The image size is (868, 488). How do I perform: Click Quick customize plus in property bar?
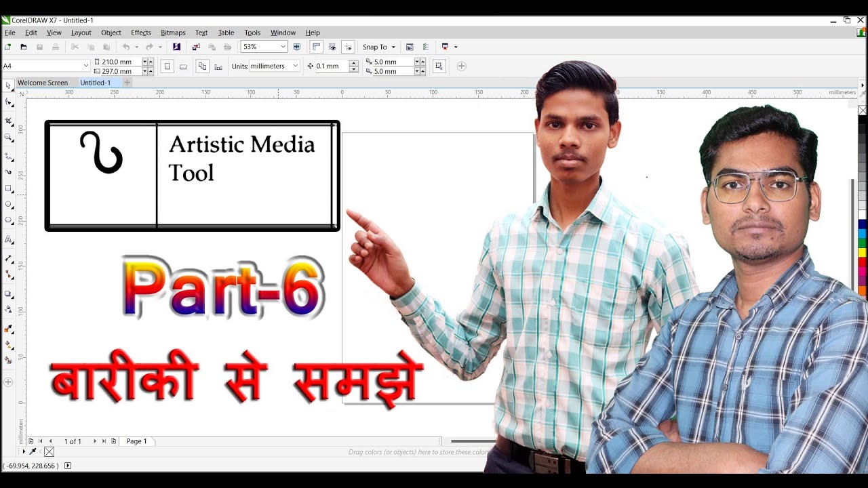point(461,66)
